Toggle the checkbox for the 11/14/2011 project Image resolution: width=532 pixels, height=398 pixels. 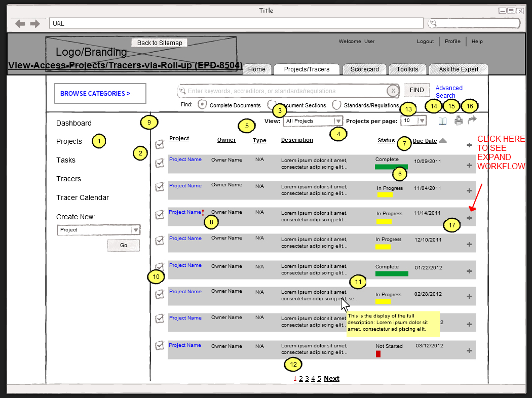pyautogui.click(x=160, y=215)
